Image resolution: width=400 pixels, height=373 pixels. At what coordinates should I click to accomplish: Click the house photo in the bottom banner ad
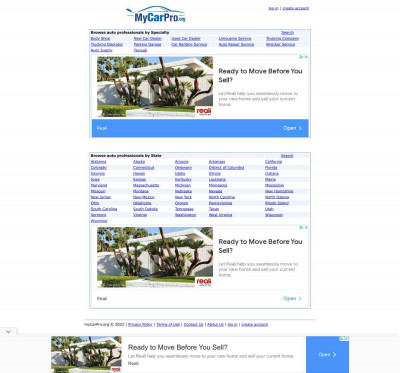(86, 355)
